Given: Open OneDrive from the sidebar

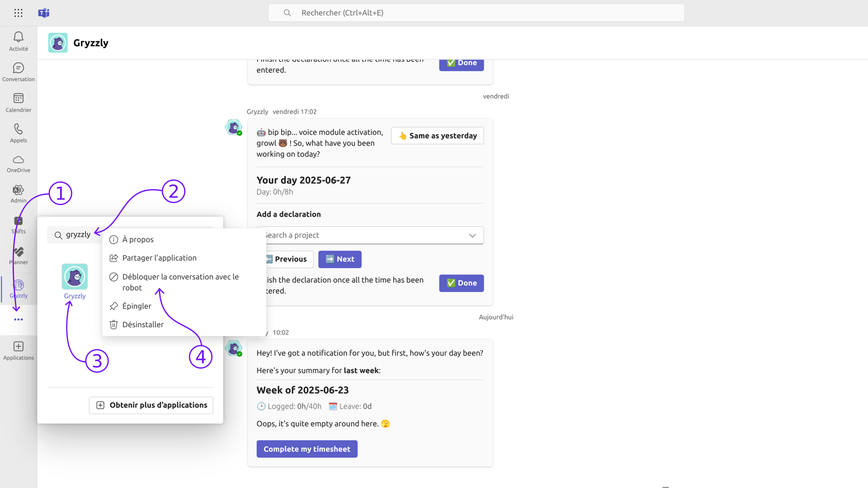Looking at the screenshot, I should coord(18,163).
